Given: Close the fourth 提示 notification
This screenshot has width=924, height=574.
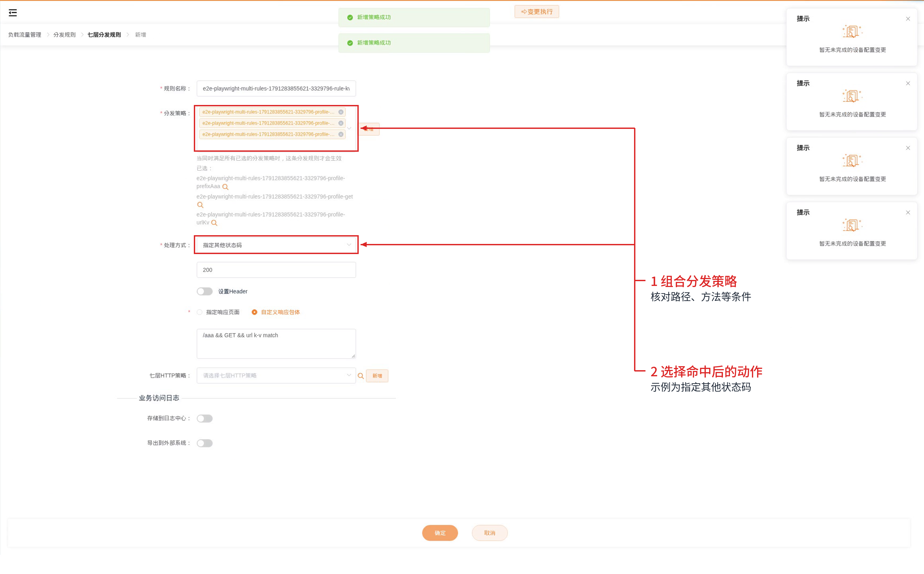Looking at the screenshot, I should (908, 213).
